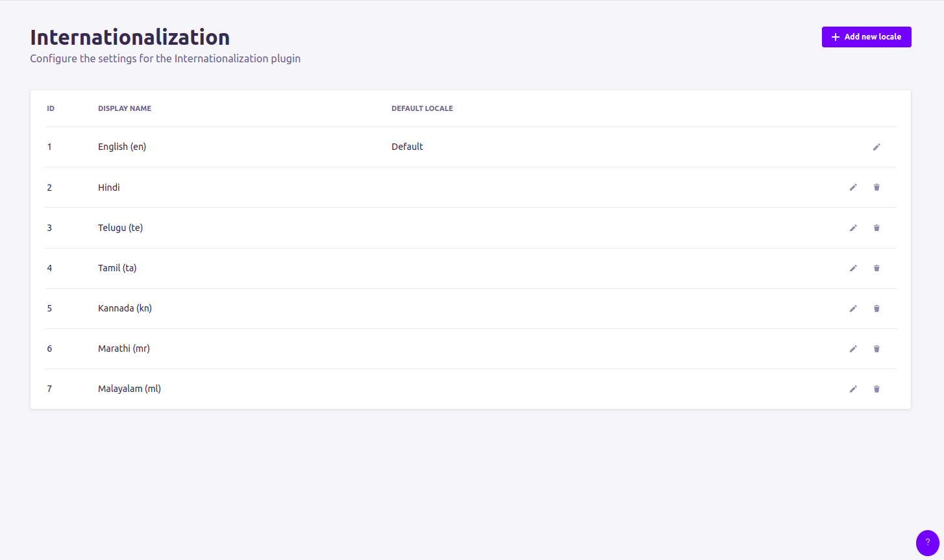Click the Internationalization page heading
Viewport: 944px width, 560px height.
click(130, 37)
